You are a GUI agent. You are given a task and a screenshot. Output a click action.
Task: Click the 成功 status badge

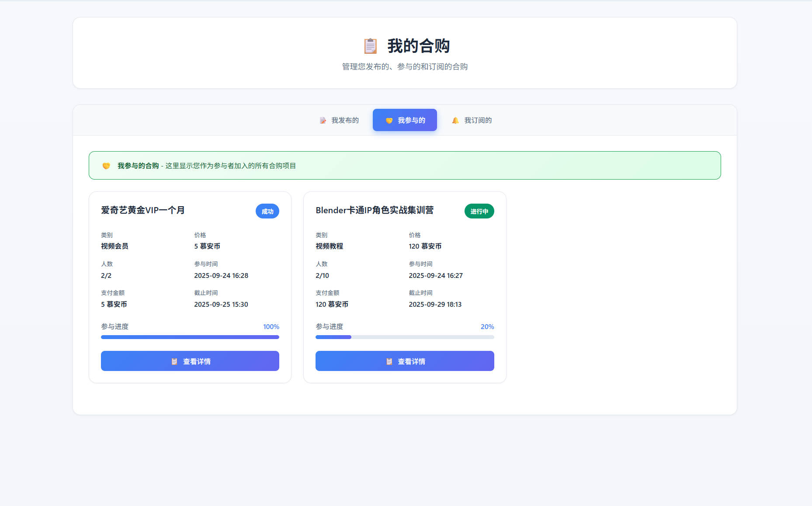point(267,211)
